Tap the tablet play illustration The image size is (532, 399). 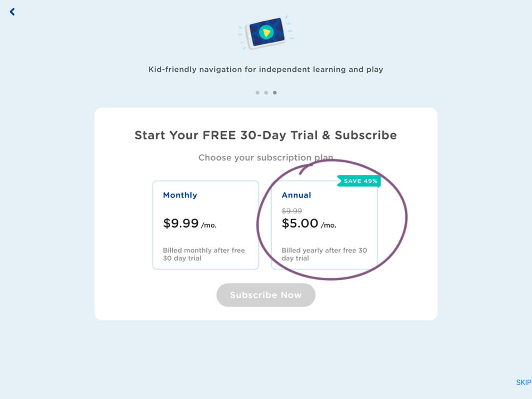[265, 33]
